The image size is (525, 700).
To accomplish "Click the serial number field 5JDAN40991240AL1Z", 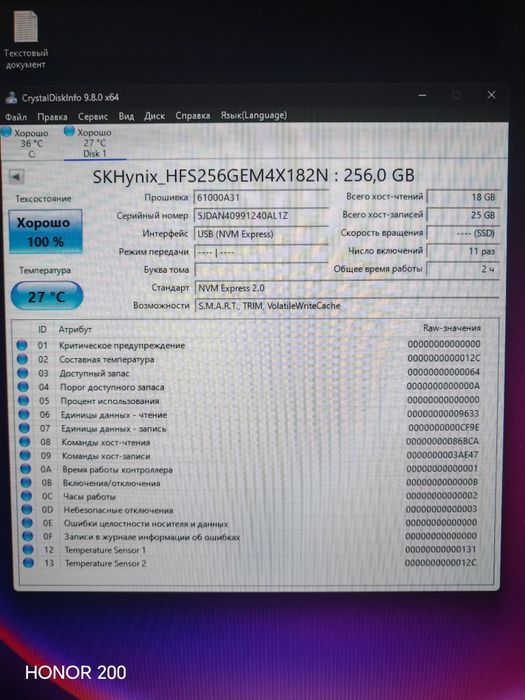I will 261,216.
